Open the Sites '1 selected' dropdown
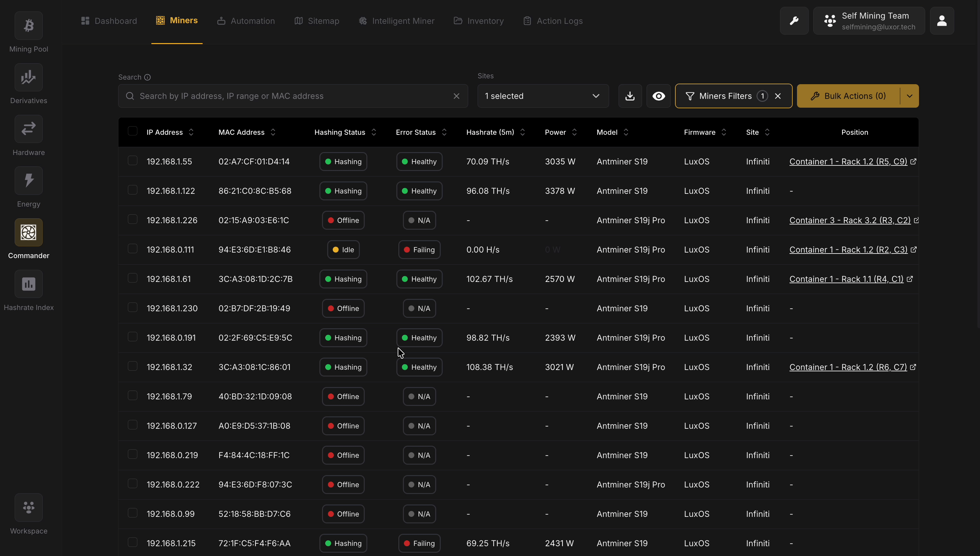The width and height of the screenshot is (980, 556). [x=543, y=96]
